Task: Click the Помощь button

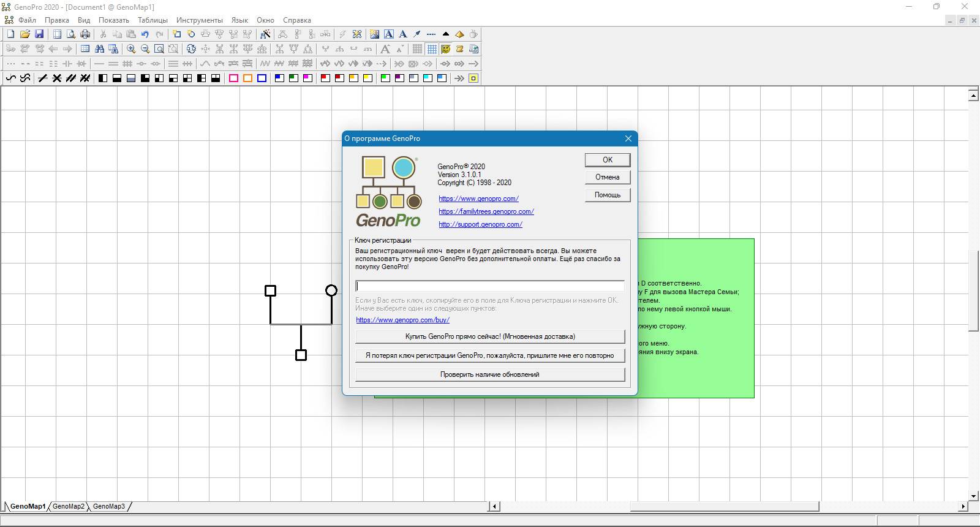Action: 608,195
